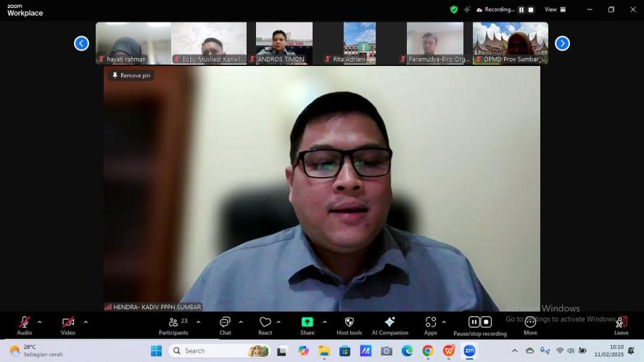Open the Chat panel
Screen dimensions: 644x362
click(225, 325)
